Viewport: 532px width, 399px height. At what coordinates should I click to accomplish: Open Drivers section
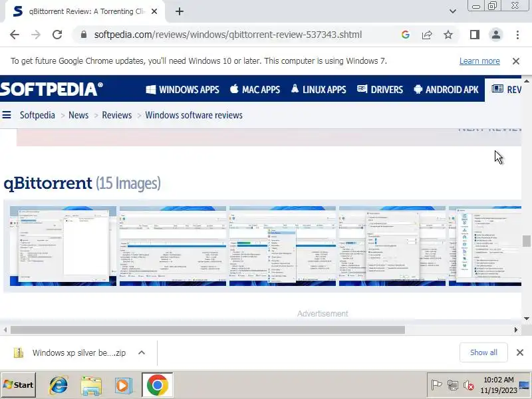click(x=380, y=90)
